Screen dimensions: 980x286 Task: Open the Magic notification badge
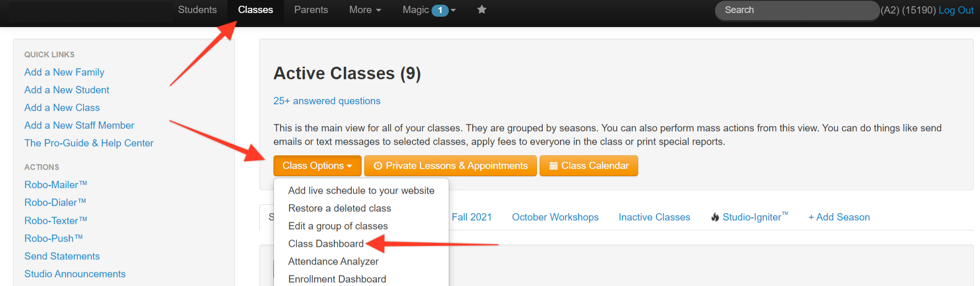440,10
